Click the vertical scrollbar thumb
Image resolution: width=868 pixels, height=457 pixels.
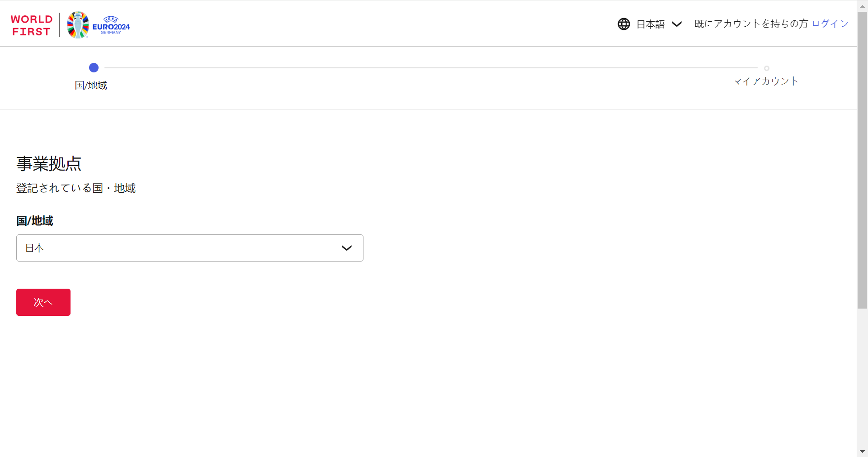pos(862,158)
